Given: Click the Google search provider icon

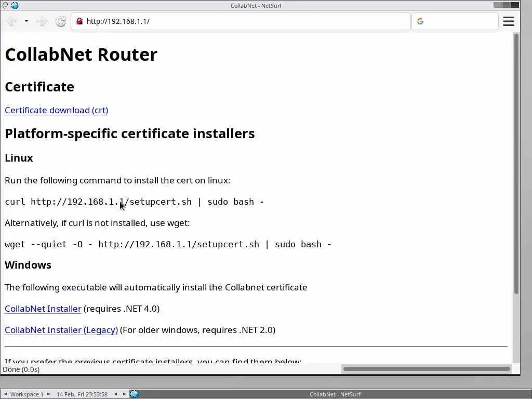Looking at the screenshot, I should click(420, 21).
